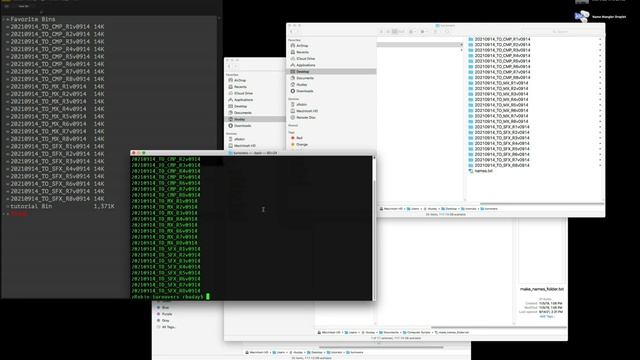Click the tutorial Bin row name
This screenshot has width=640, height=360.
click(31, 206)
